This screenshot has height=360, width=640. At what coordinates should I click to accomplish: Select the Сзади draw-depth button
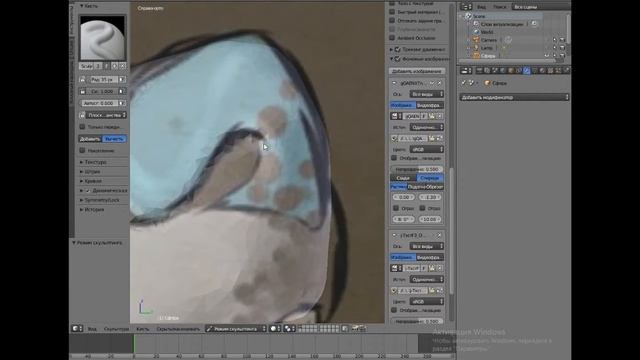coord(403,178)
